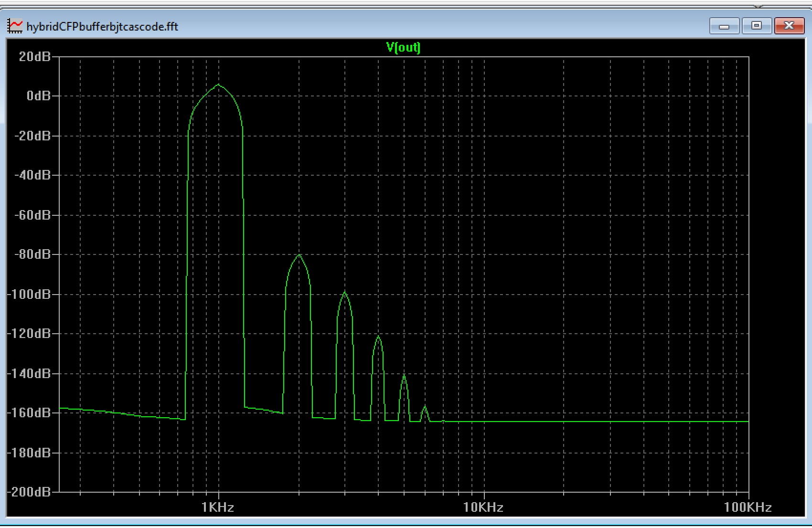Maximize the FFT plot window

click(757, 26)
